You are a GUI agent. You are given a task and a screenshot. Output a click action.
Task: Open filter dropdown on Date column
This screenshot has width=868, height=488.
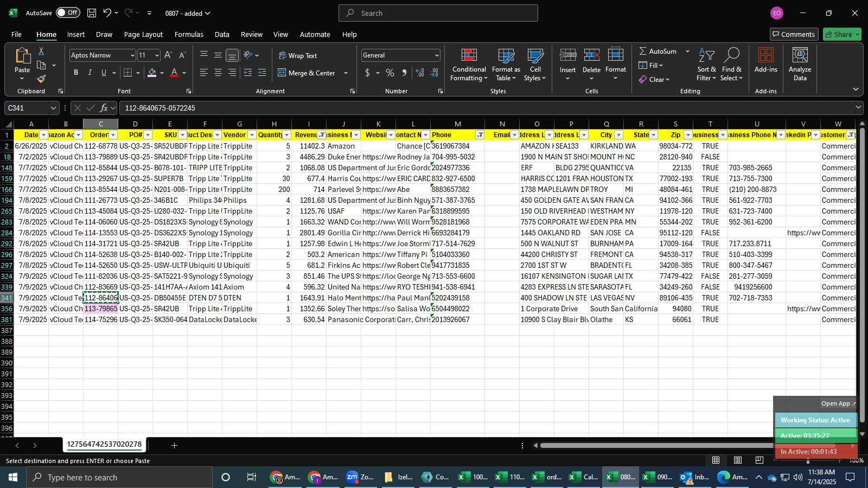pyautogui.click(x=44, y=135)
